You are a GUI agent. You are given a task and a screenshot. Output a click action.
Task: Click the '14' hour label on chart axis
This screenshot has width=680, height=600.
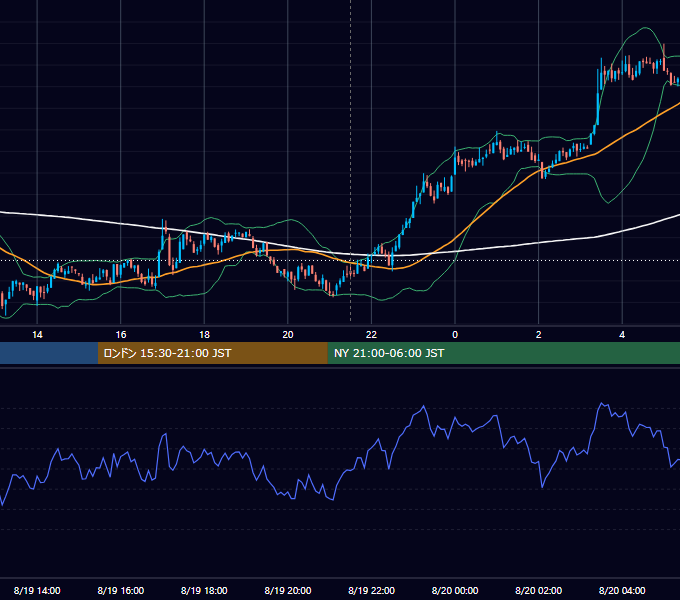[37, 335]
